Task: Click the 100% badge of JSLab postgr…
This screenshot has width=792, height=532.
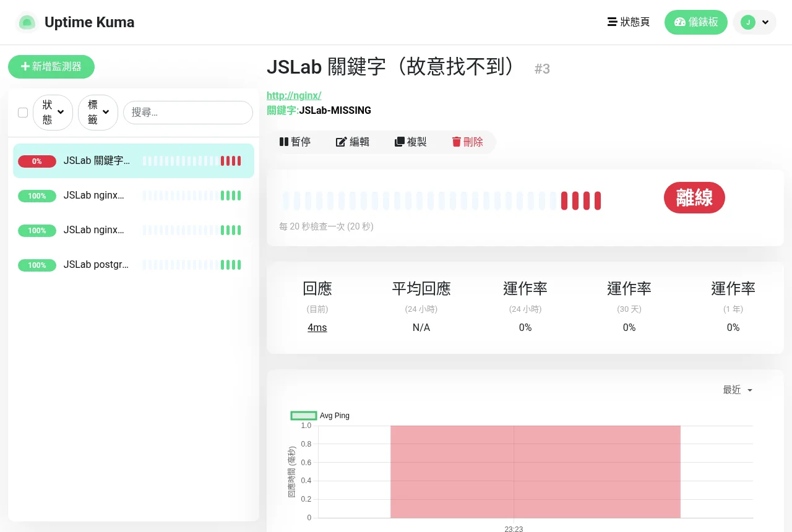Action: click(37, 265)
